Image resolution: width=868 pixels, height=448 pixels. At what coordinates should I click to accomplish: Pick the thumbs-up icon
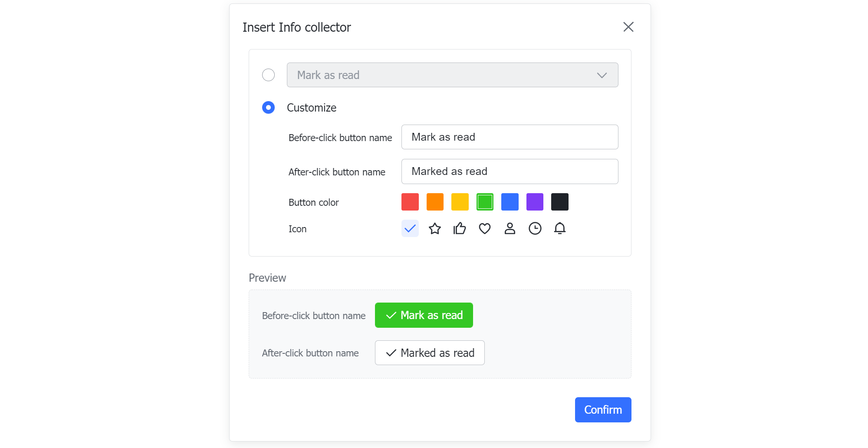pos(460,228)
